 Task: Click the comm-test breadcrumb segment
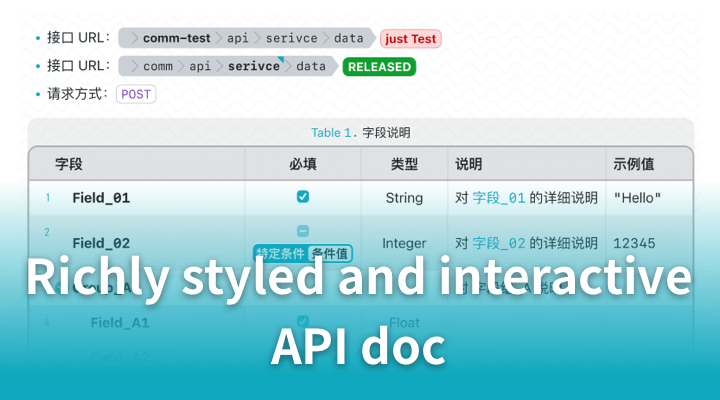pyautogui.click(x=176, y=38)
